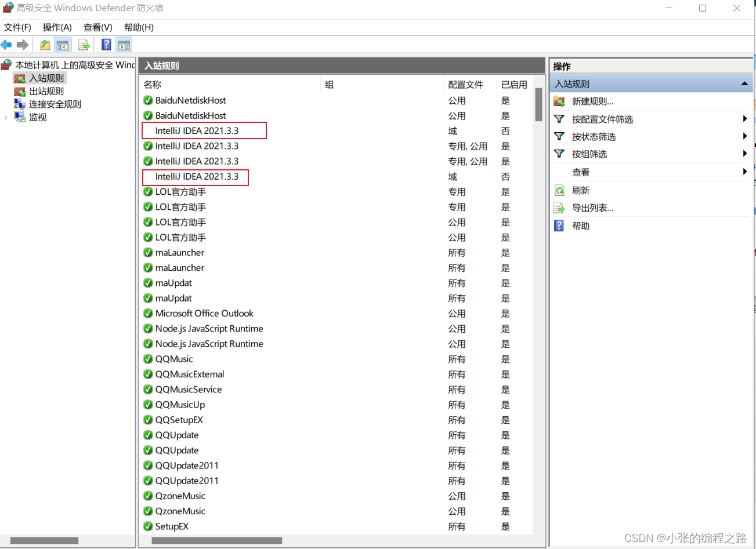Screen dimensions: 756x549
Task: Click the console tree horizontal scrollbar thumb
Action: pos(44,540)
